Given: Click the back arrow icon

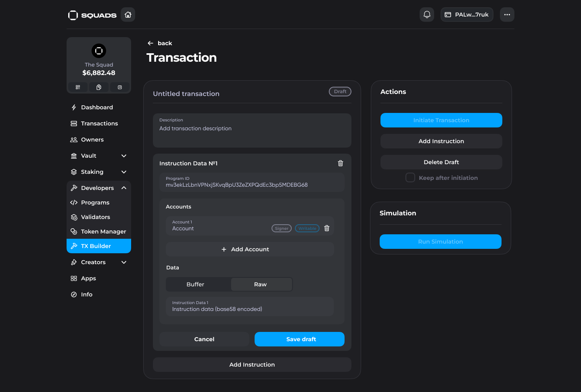Looking at the screenshot, I should [x=150, y=43].
